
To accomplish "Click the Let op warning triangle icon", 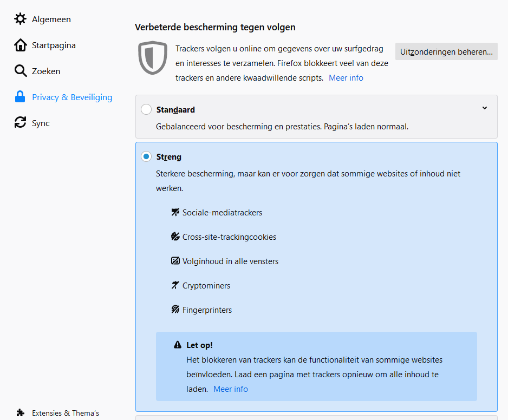I will click(x=178, y=345).
